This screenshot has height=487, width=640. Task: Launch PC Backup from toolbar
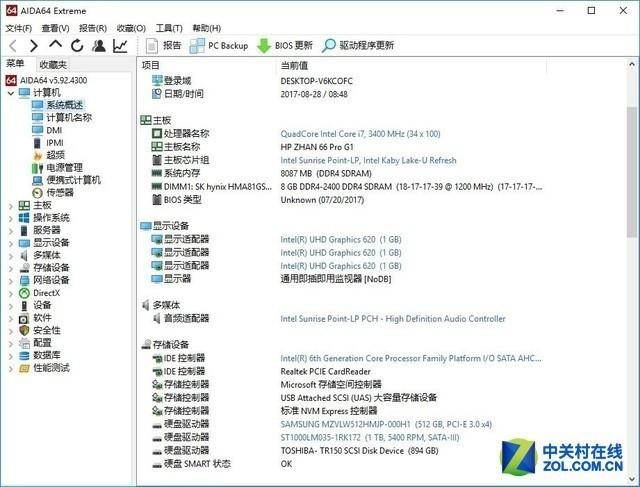219,46
